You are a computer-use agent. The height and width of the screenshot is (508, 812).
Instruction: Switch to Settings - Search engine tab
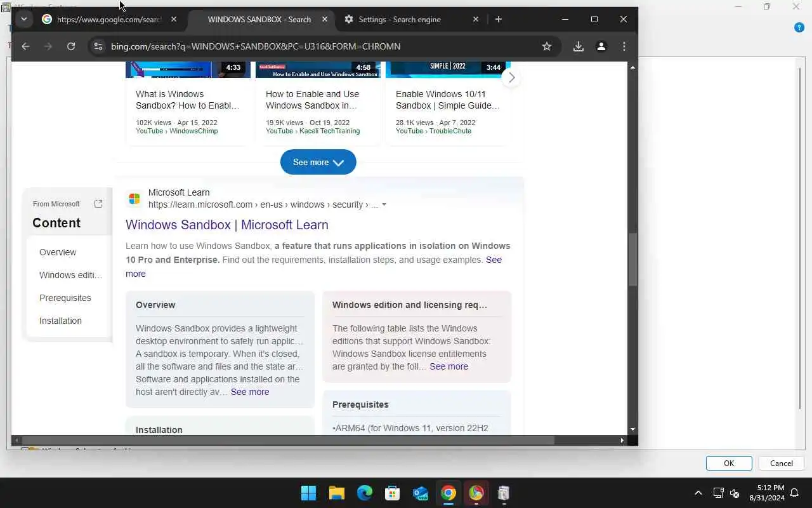point(400,19)
